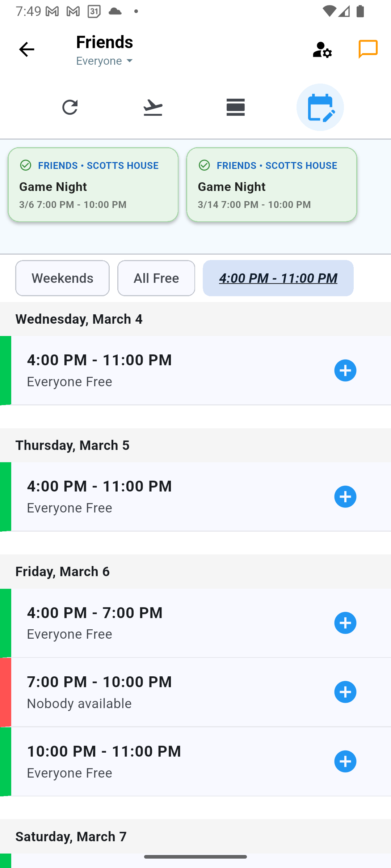The height and width of the screenshot is (868, 391).
Task: Add event for Wednesday, March 4 slot
Action: click(345, 370)
